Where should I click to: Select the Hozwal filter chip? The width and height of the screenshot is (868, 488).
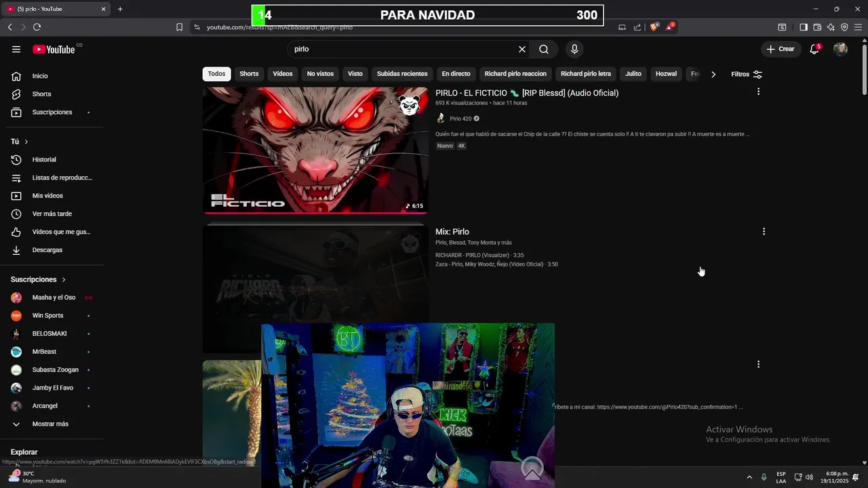666,74
